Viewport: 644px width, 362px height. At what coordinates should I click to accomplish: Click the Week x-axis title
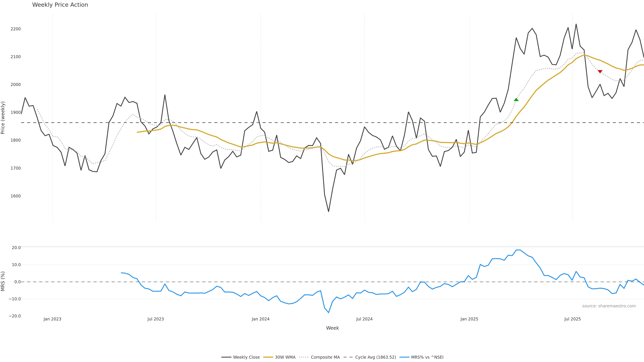332,328
